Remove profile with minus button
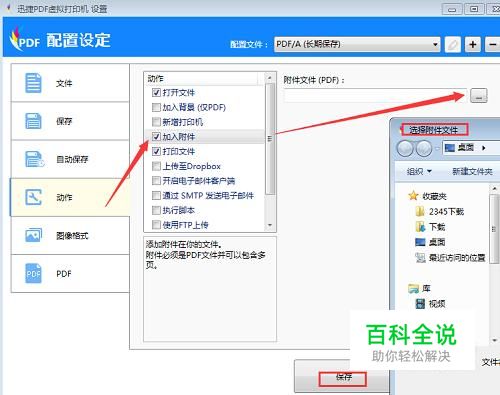500x395 pixels. coord(492,44)
